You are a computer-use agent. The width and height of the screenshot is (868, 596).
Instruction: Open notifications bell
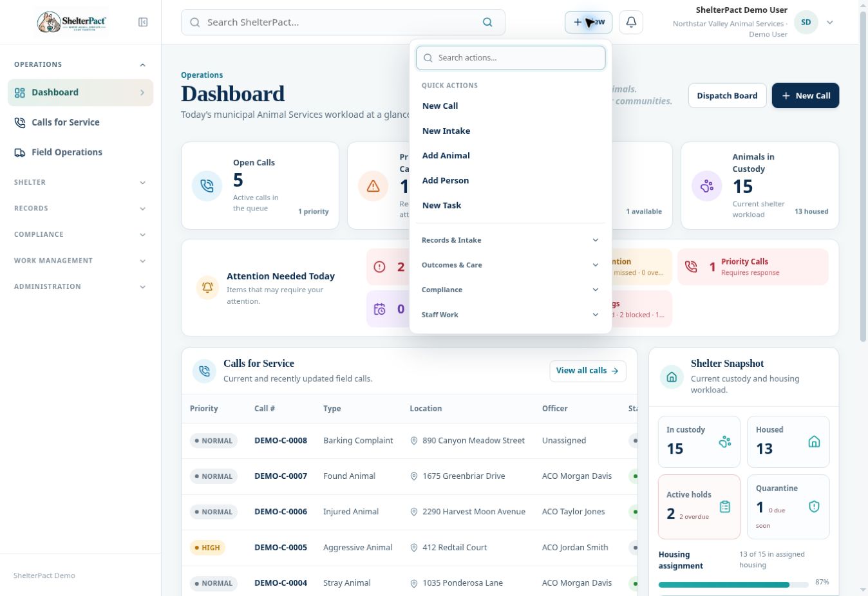[631, 23]
